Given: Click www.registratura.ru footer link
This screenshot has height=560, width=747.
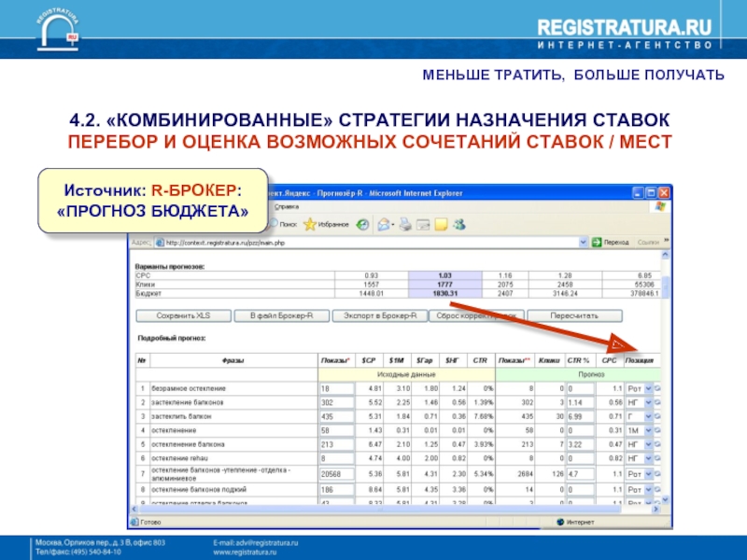Looking at the screenshot, I should click(245, 553).
